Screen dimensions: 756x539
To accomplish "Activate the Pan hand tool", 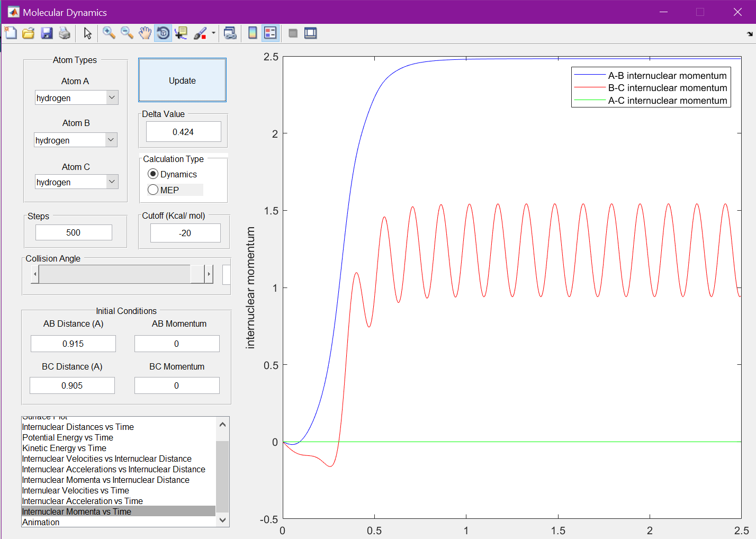I will coord(145,33).
